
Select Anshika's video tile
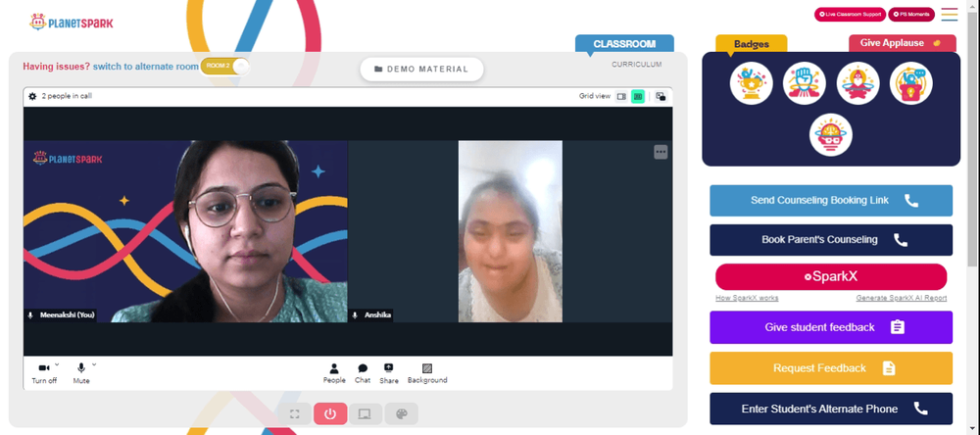tap(510, 231)
